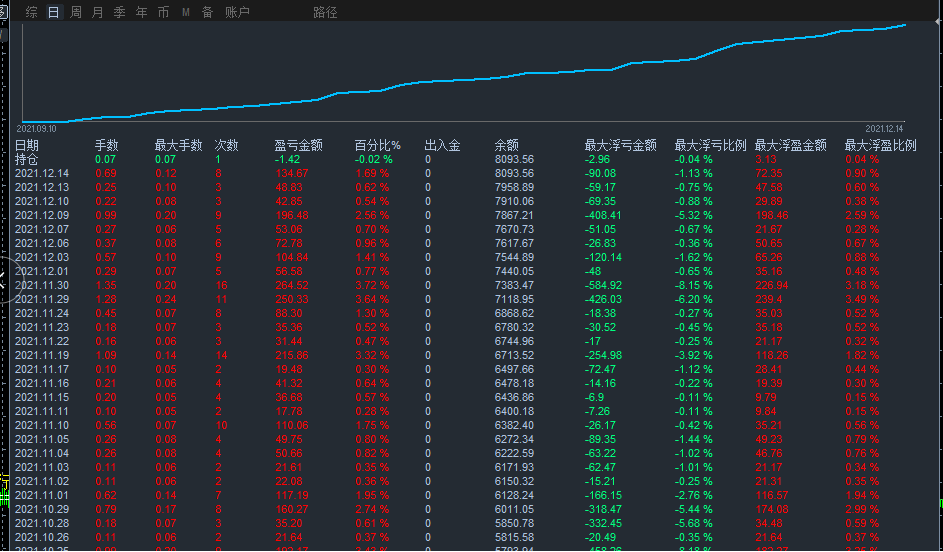943x552 pixels.
Task: Click the 226.94 max floating profit
Action: 772,285
